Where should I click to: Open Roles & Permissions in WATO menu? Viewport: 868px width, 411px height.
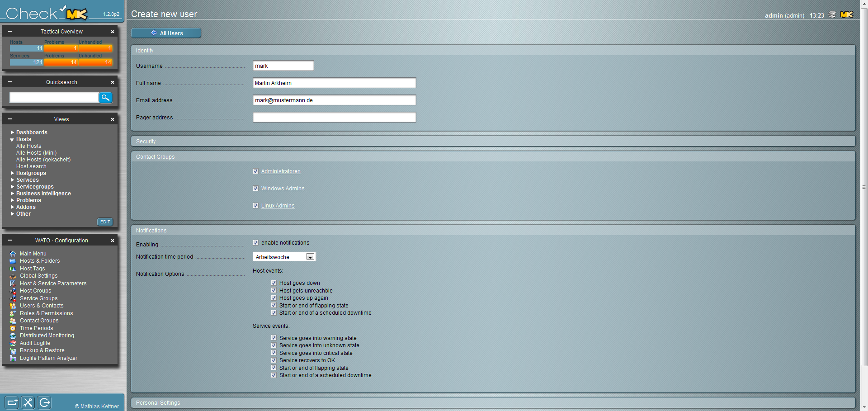46,313
